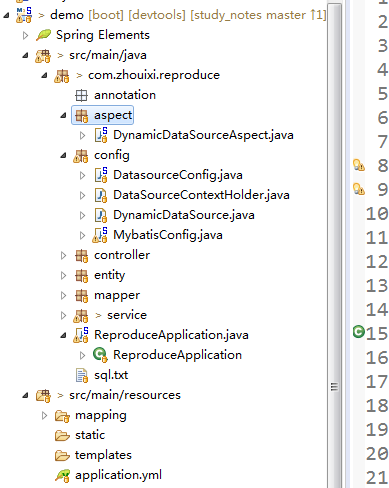Click the application.yml Spring config icon

tap(62, 476)
